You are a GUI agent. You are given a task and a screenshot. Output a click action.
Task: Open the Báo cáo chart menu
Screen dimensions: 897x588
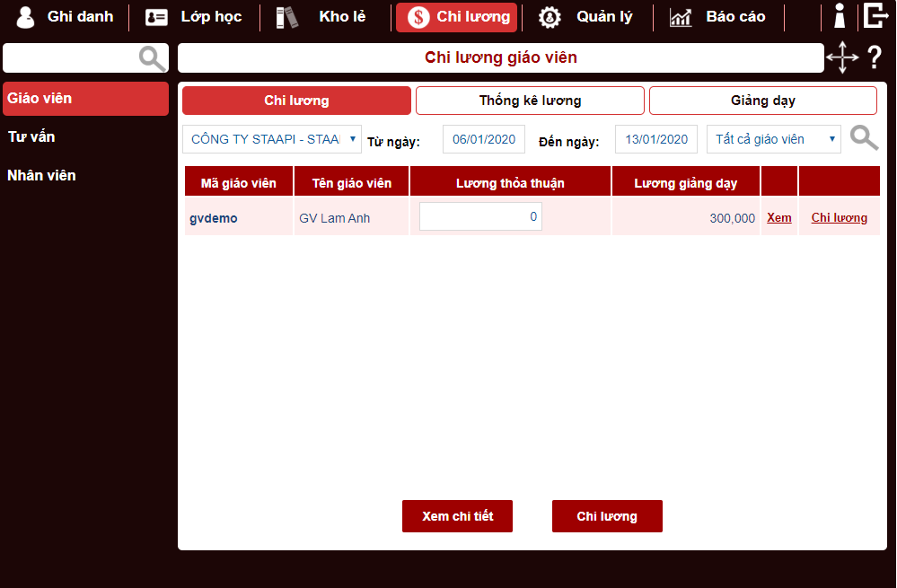tap(717, 17)
